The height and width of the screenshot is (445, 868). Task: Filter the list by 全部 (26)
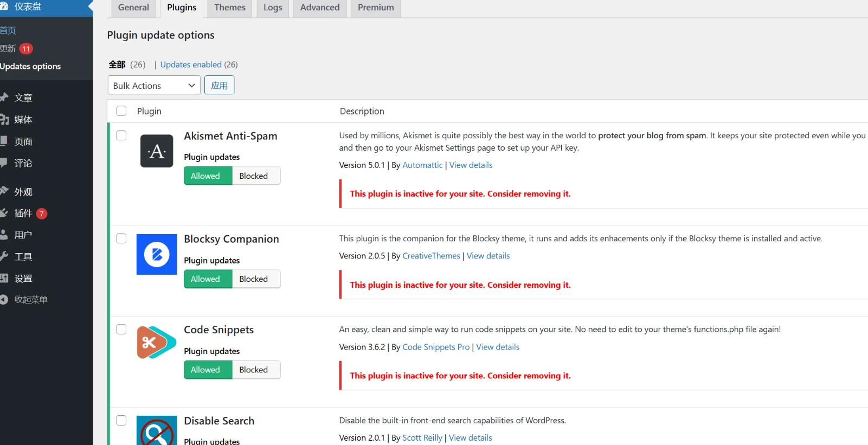(x=127, y=65)
